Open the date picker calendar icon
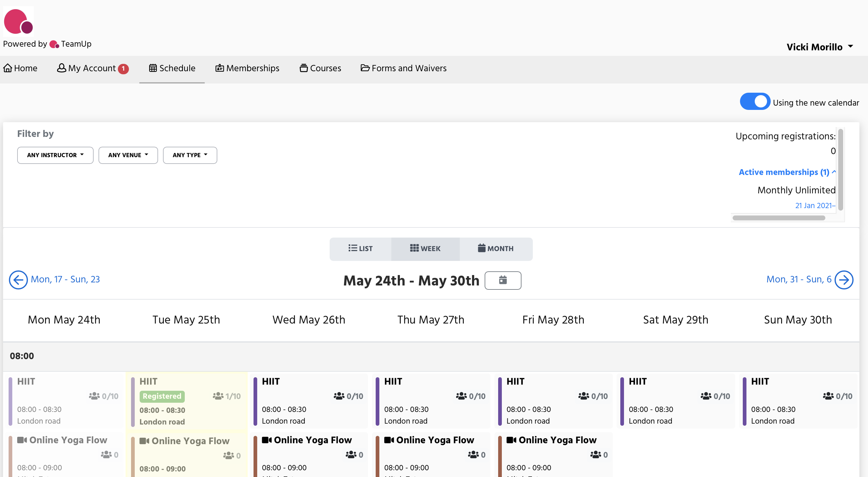The width and height of the screenshot is (868, 477). pyautogui.click(x=503, y=280)
